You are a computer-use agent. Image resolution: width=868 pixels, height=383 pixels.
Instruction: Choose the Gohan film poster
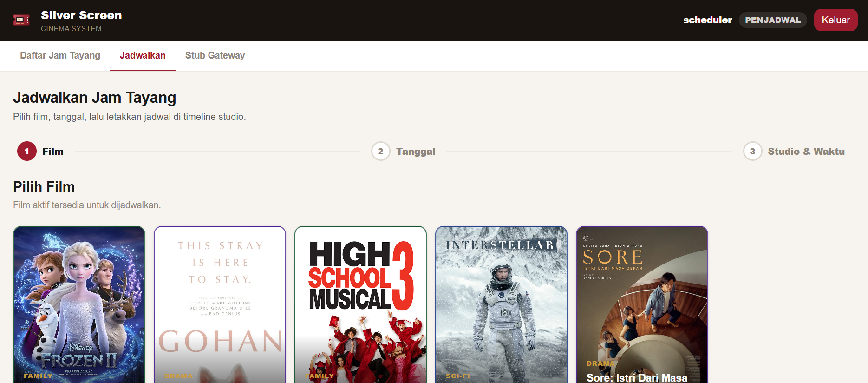[220, 304]
